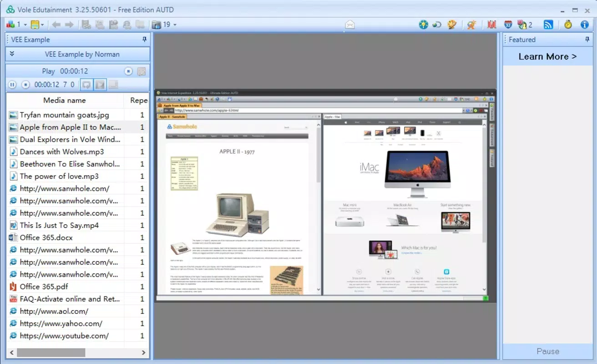
Task: Click the stop button in the Play row
Action: (128, 71)
